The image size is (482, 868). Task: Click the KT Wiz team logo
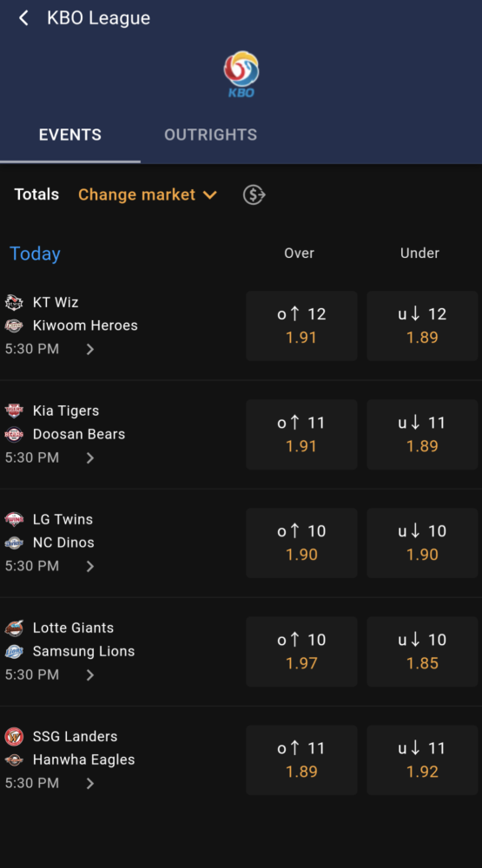[x=14, y=302]
